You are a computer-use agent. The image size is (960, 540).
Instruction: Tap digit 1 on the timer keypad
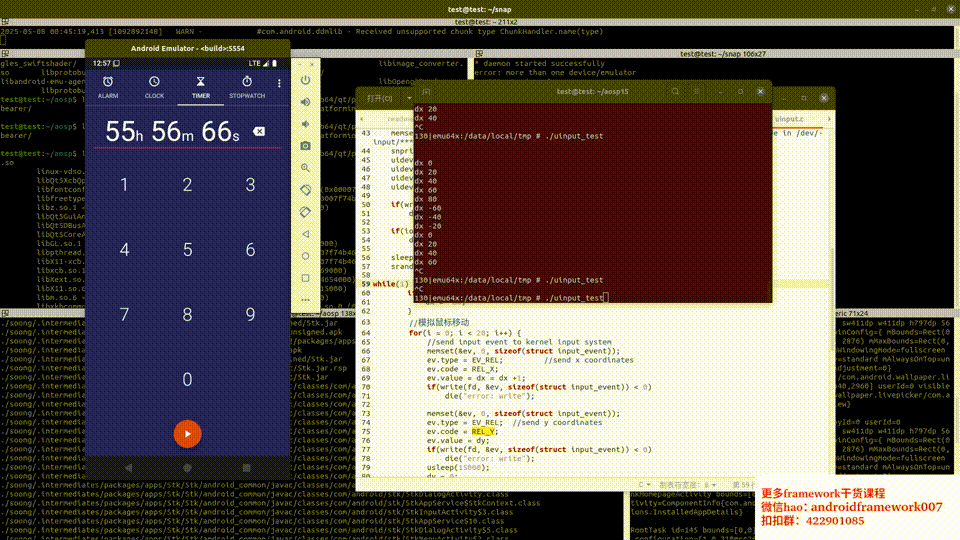(x=124, y=184)
